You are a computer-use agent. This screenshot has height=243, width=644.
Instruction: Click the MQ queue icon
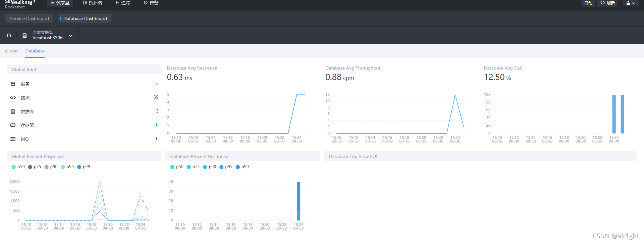pos(13,139)
